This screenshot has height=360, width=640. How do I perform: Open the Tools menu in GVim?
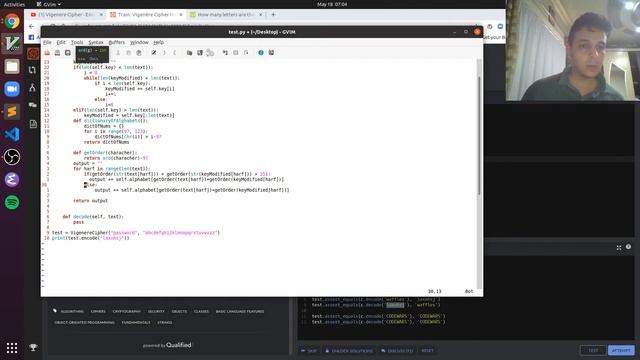pyautogui.click(x=77, y=42)
